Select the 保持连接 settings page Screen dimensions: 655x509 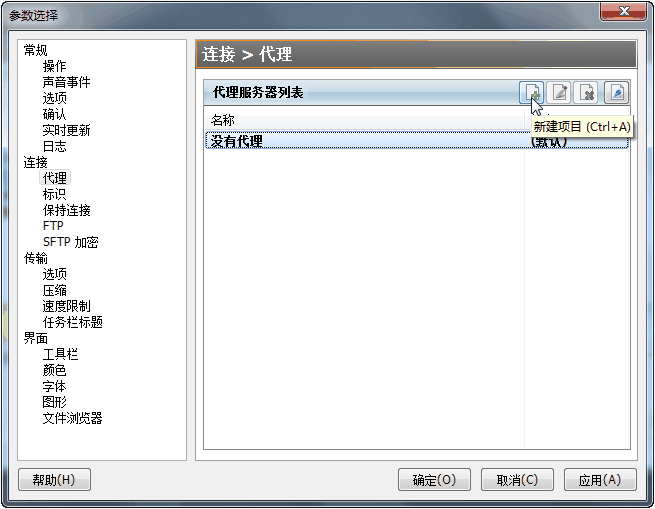tap(66, 210)
